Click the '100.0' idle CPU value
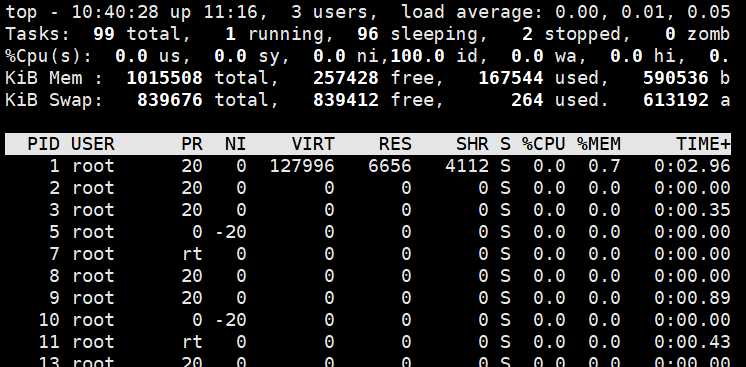The width and height of the screenshot is (746, 367). (x=417, y=56)
